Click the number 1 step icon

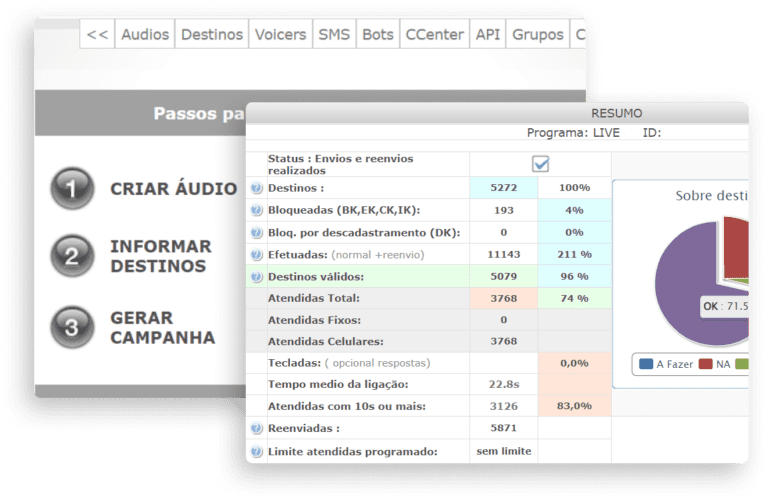point(72,189)
